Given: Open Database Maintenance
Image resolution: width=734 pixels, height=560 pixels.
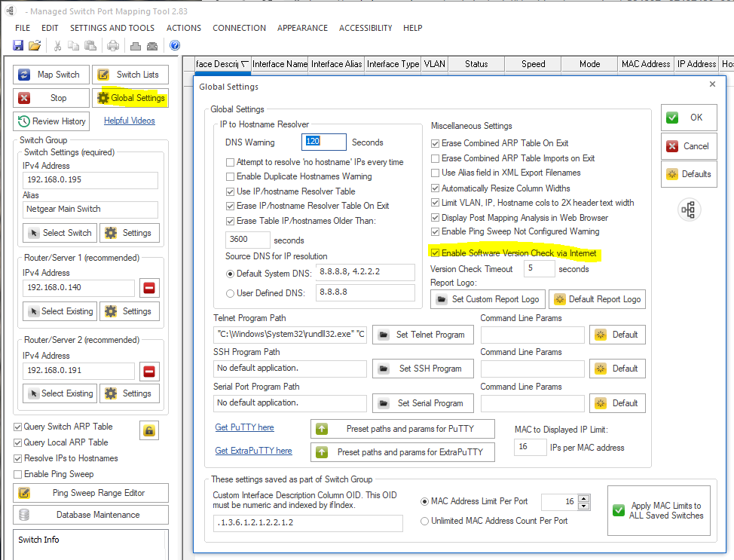Looking at the screenshot, I should [91, 515].
